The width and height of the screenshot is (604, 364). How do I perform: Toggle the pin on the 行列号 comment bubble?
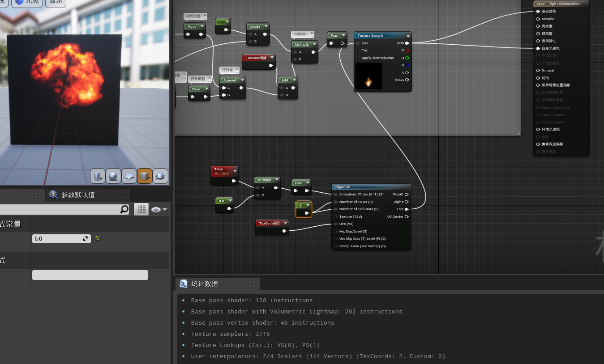[x=237, y=69]
